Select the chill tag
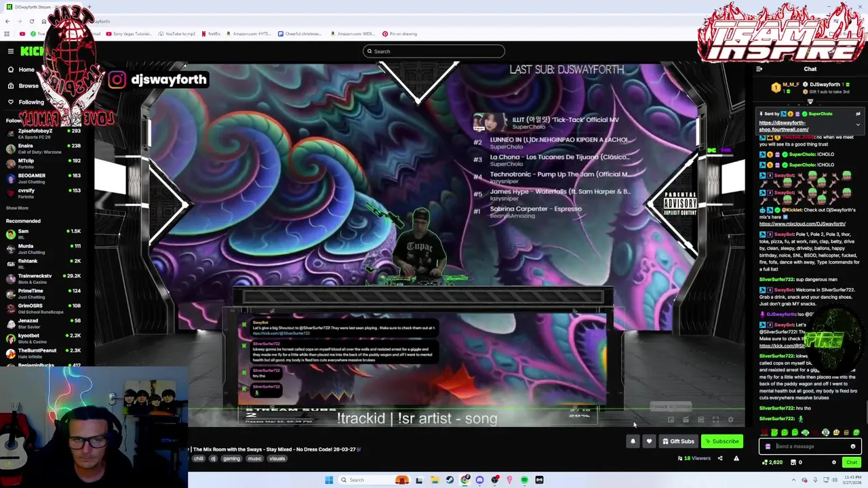This screenshot has height=488, width=868. pos(199,459)
